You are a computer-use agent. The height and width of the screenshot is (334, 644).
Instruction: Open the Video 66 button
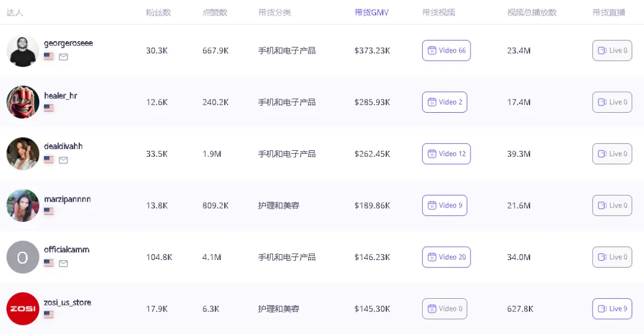[446, 51]
